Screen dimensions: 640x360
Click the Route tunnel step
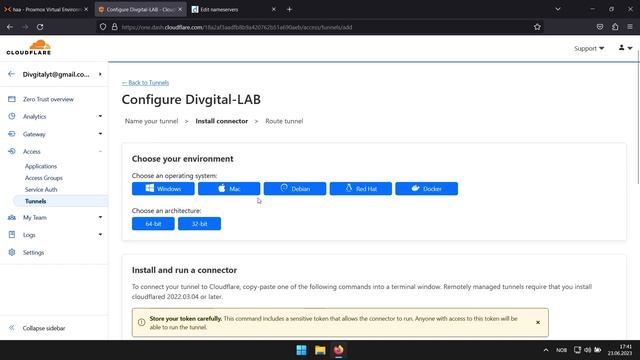pyautogui.click(x=284, y=121)
